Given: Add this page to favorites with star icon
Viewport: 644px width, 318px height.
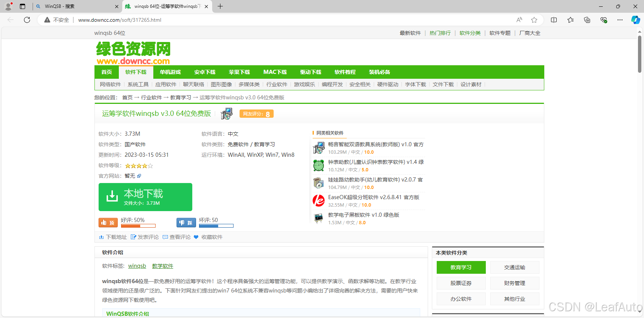Looking at the screenshot, I should 534,20.
